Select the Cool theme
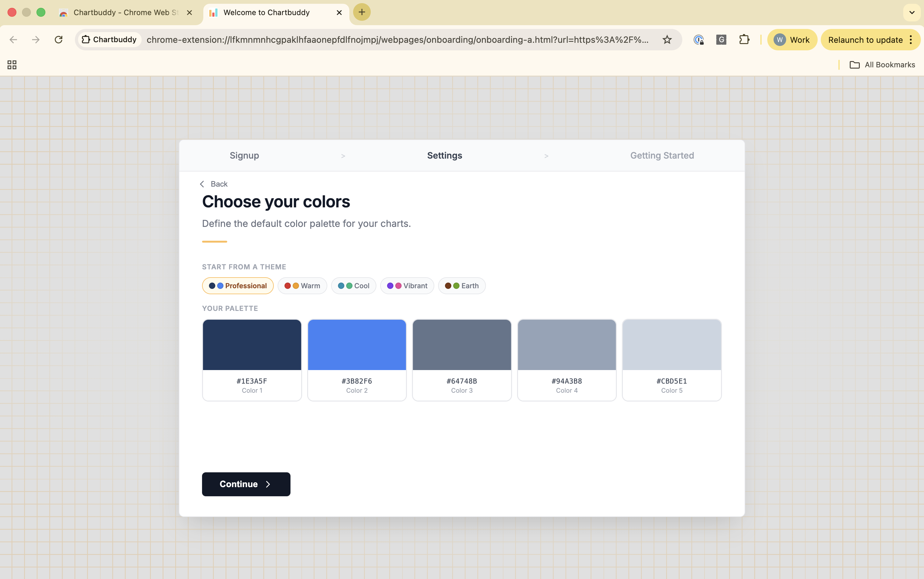The height and width of the screenshot is (579, 924). pyautogui.click(x=353, y=286)
